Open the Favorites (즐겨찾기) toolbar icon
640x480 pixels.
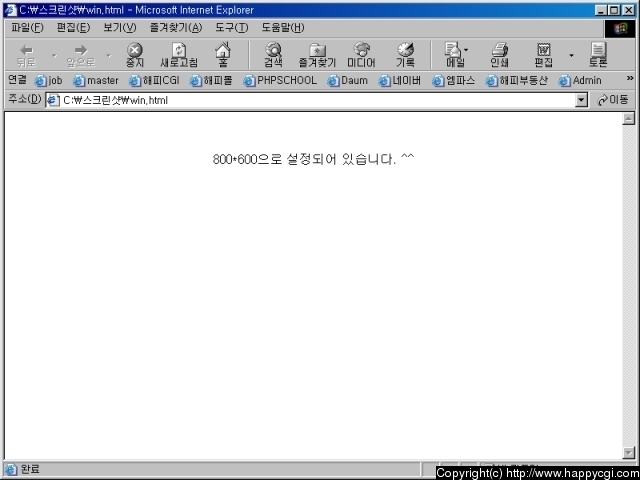pyautogui.click(x=317, y=50)
